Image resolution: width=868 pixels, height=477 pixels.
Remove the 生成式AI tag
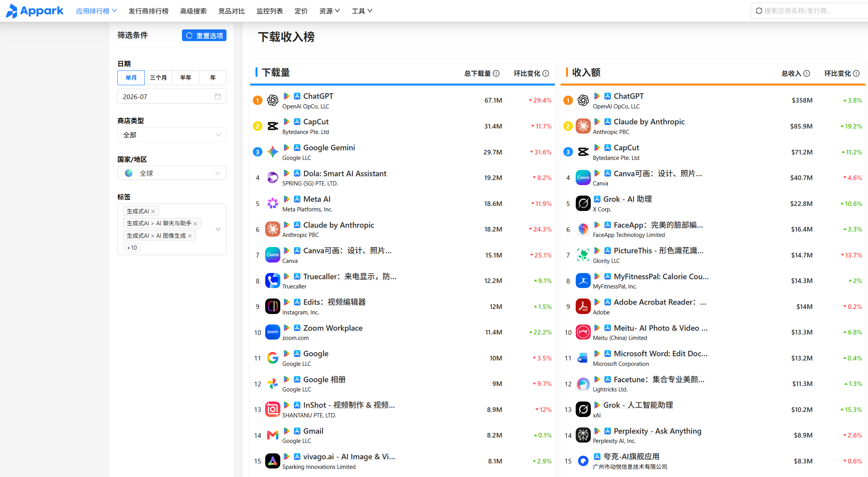click(x=153, y=211)
